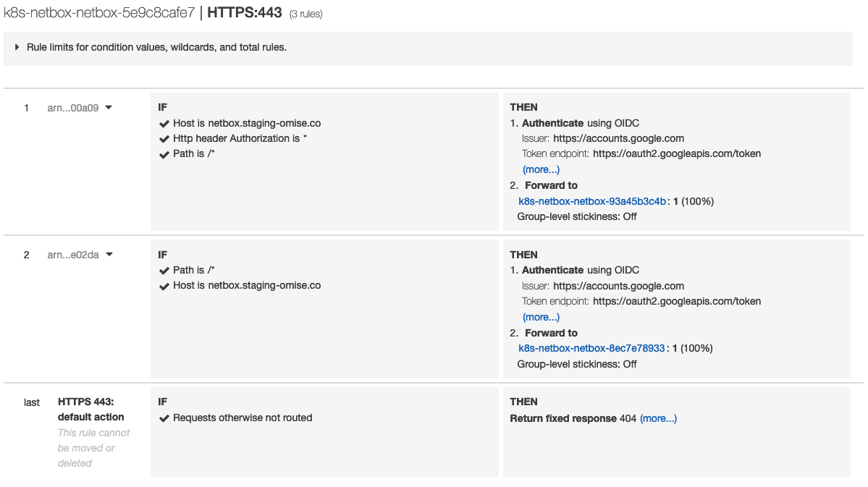Viewport: 868px width, 487px height.
Task: Open dropdown next to arn...00a09
Action: (109, 107)
